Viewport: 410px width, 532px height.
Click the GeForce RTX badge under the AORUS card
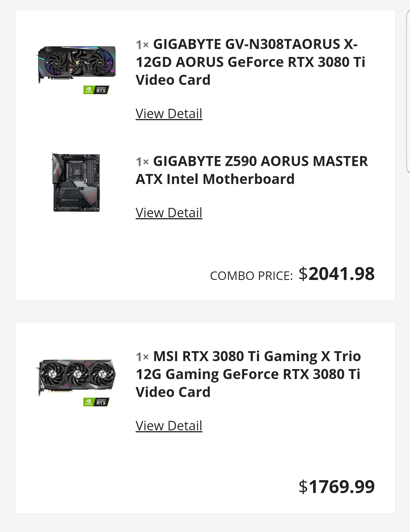point(96,90)
